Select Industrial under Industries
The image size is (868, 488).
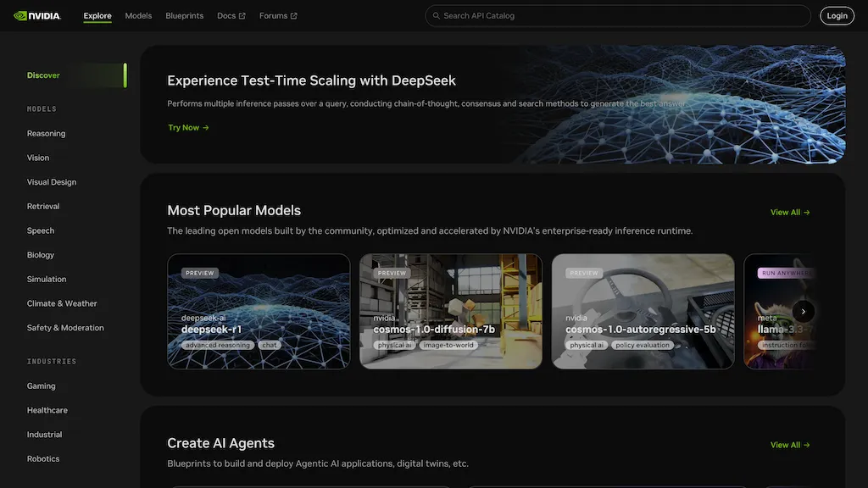pos(44,435)
